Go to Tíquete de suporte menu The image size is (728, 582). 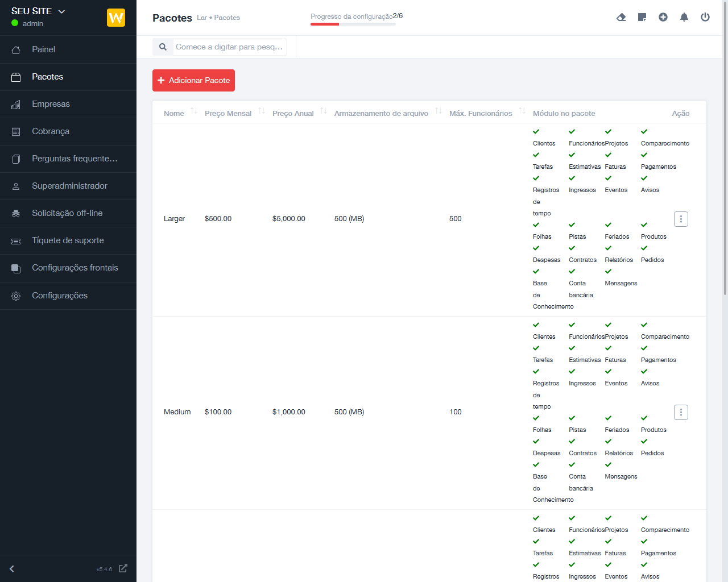click(x=68, y=240)
